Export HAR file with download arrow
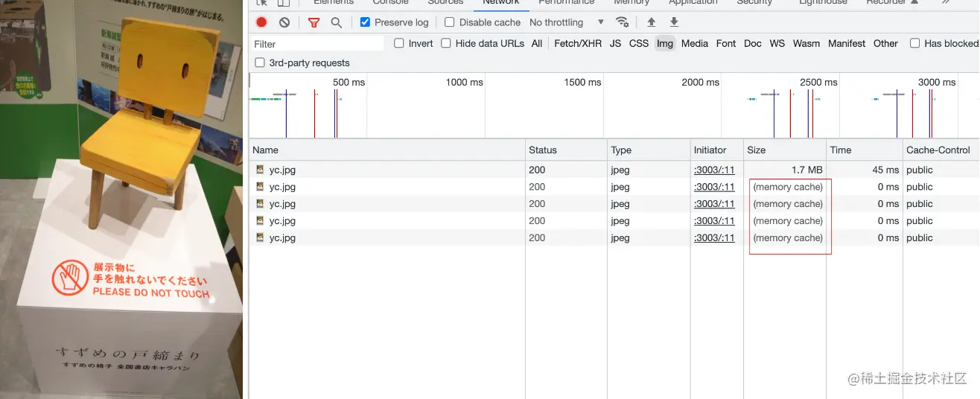Screen dimensions: 980x399 (x=674, y=22)
